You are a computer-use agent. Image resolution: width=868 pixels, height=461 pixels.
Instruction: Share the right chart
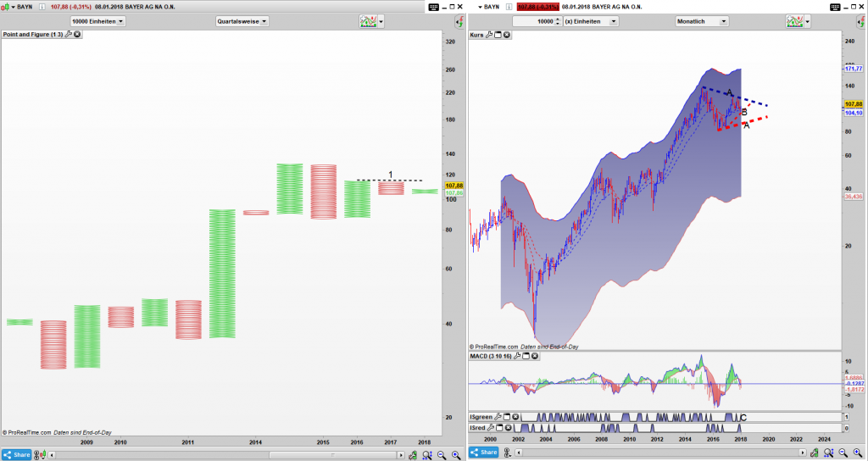click(484, 453)
